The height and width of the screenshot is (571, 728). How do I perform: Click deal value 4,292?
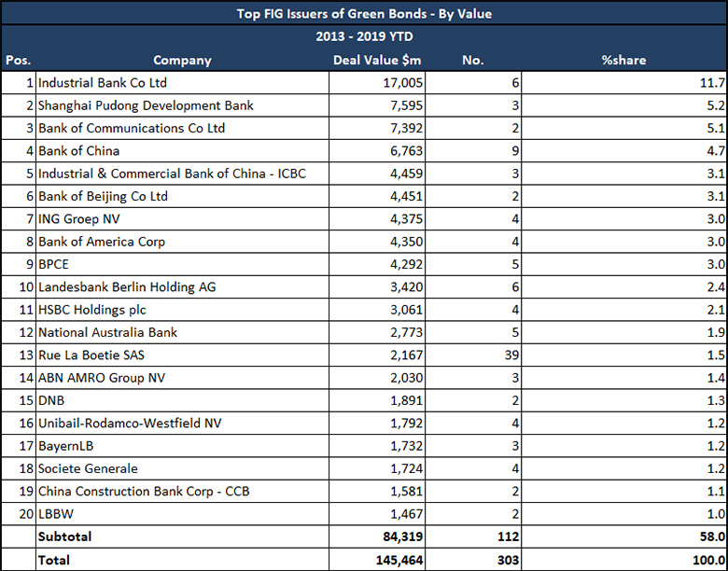click(x=377, y=265)
